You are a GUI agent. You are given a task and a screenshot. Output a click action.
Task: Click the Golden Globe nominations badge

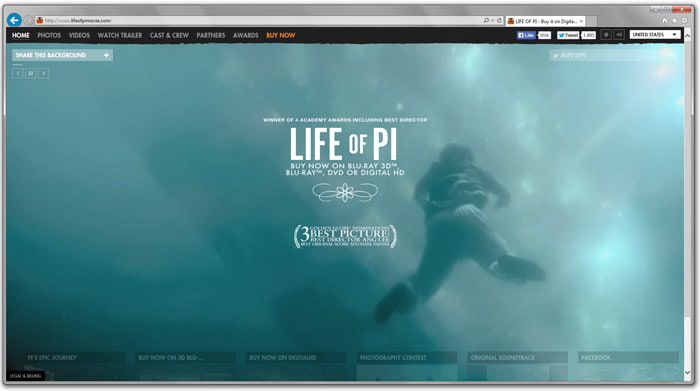[345, 236]
